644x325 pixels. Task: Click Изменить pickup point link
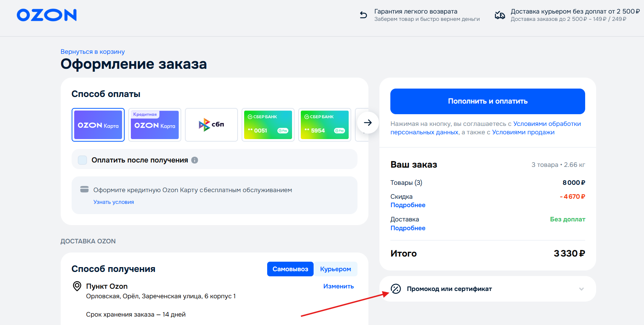click(338, 286)
